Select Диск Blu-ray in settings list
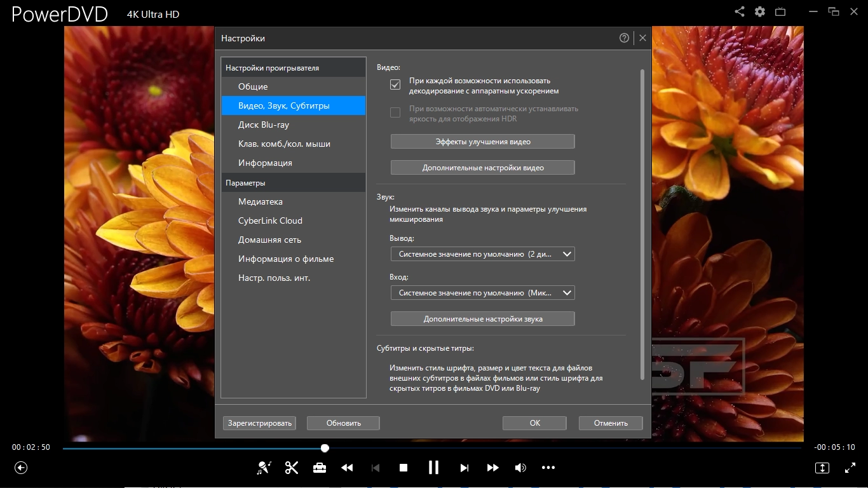 point(264,125)
